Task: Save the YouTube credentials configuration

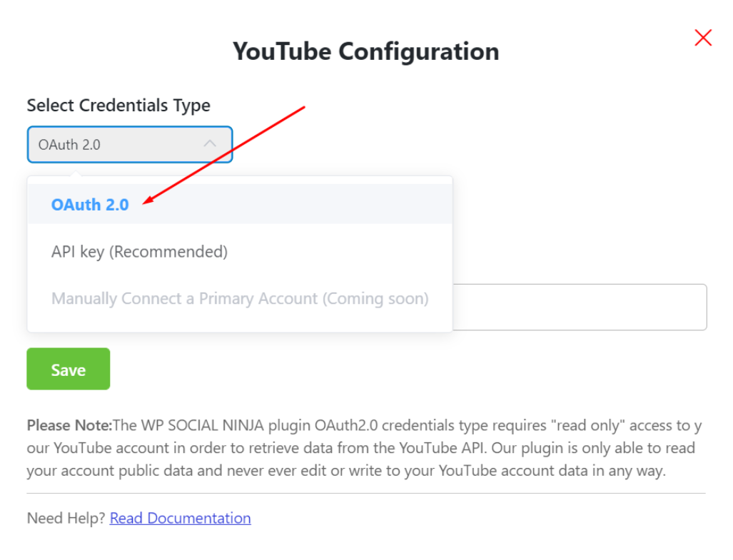Action: click(x=68, y=369)
